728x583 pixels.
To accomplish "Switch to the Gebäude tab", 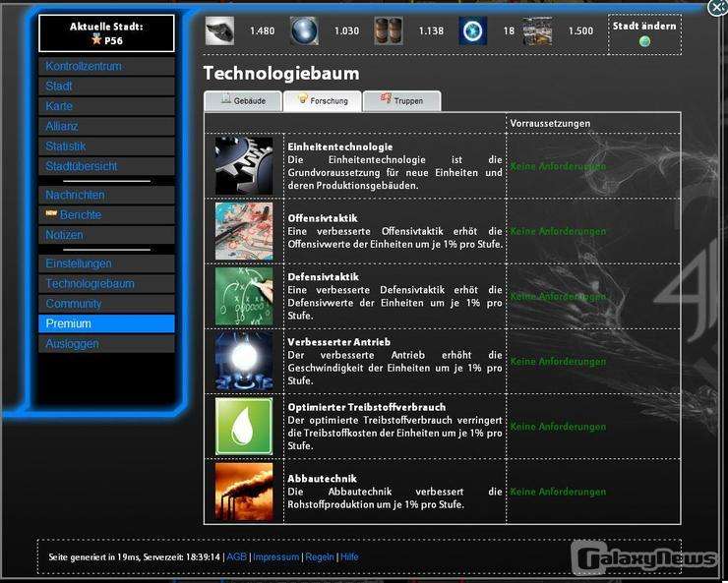I will [243, 100].
